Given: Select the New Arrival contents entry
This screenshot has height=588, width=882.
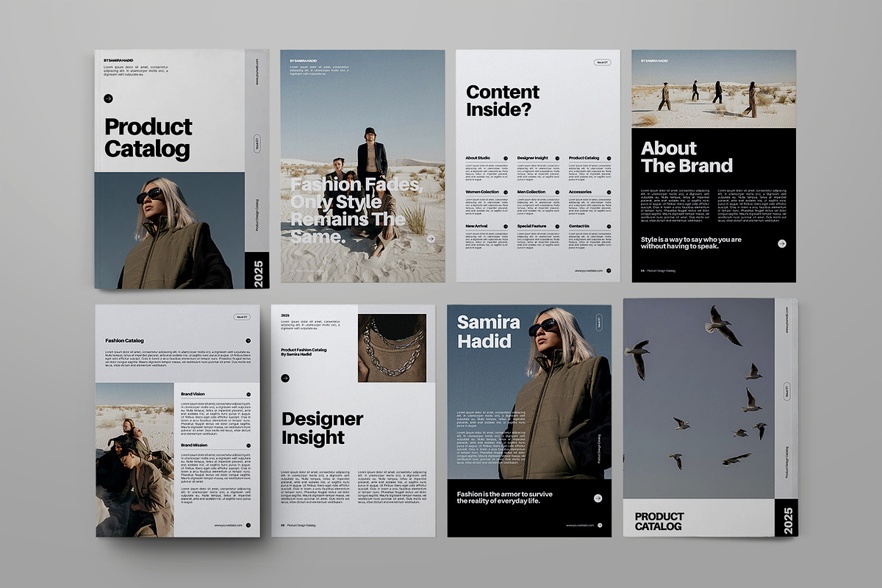Looking at the screenshot, I should (487, 237).
